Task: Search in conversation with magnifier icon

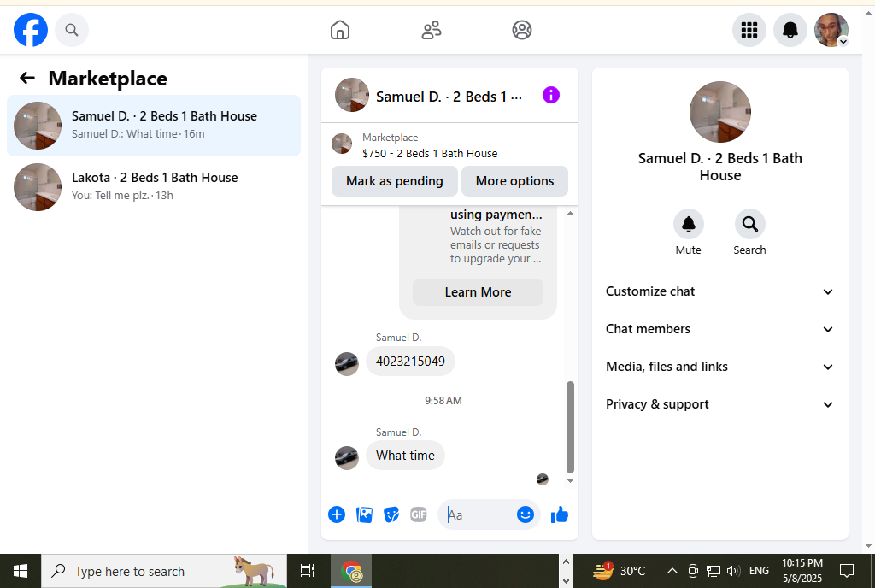Action: 749,224
